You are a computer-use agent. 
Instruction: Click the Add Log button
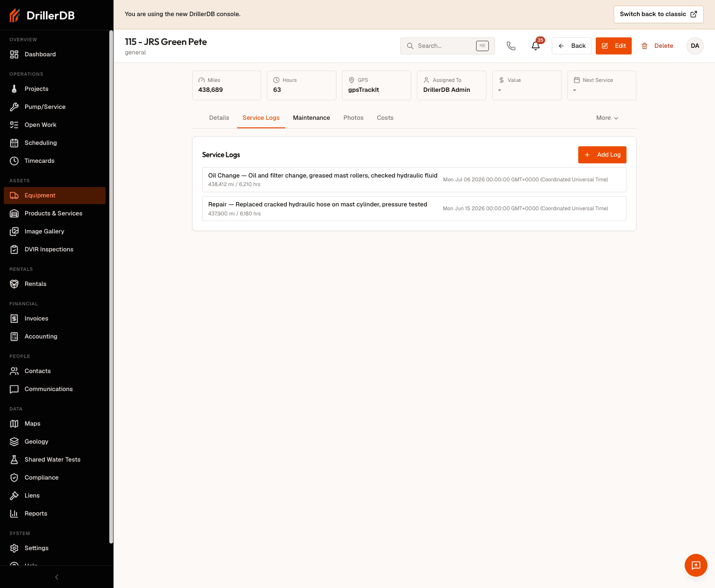tap(602, 155)
